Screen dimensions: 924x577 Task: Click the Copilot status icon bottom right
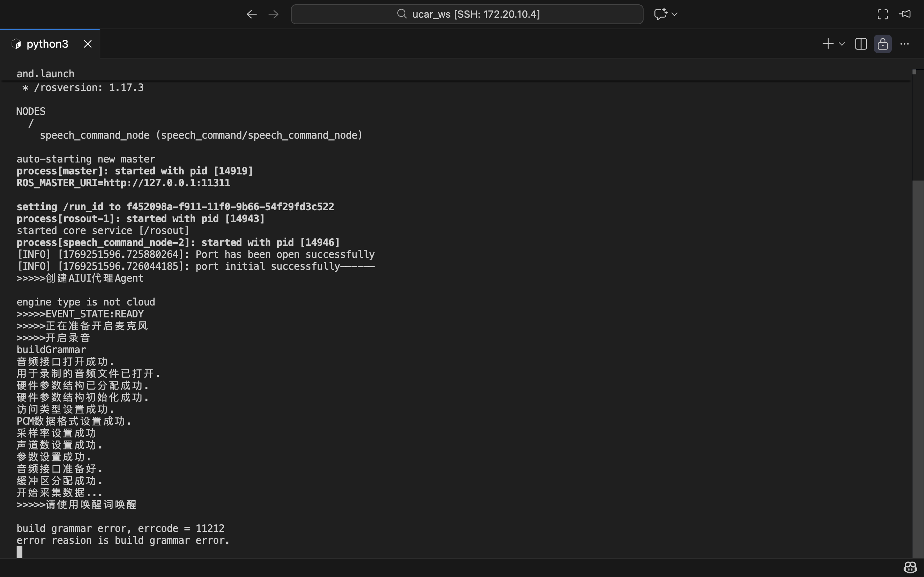tap(910, 568)
